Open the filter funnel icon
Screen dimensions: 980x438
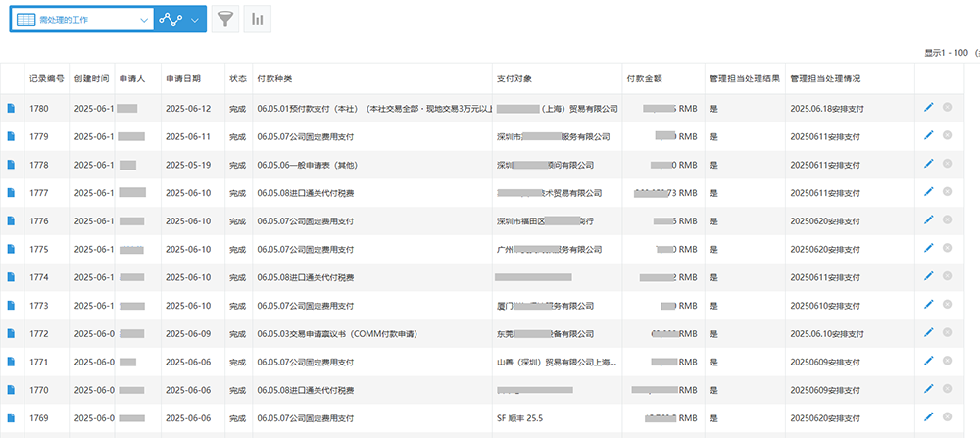coord(226,19)
